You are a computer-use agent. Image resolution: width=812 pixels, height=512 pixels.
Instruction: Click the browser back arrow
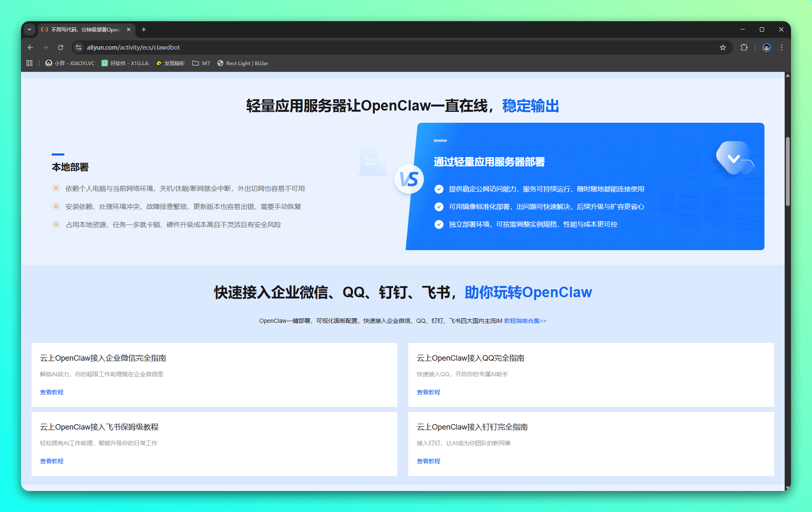tap(30, 48)
